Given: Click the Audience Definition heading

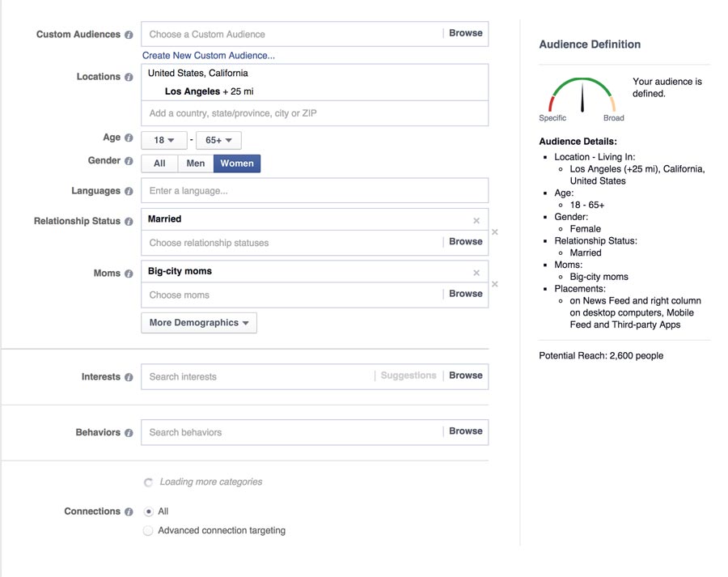Looking at the screenshot, I should coord(590,45).
